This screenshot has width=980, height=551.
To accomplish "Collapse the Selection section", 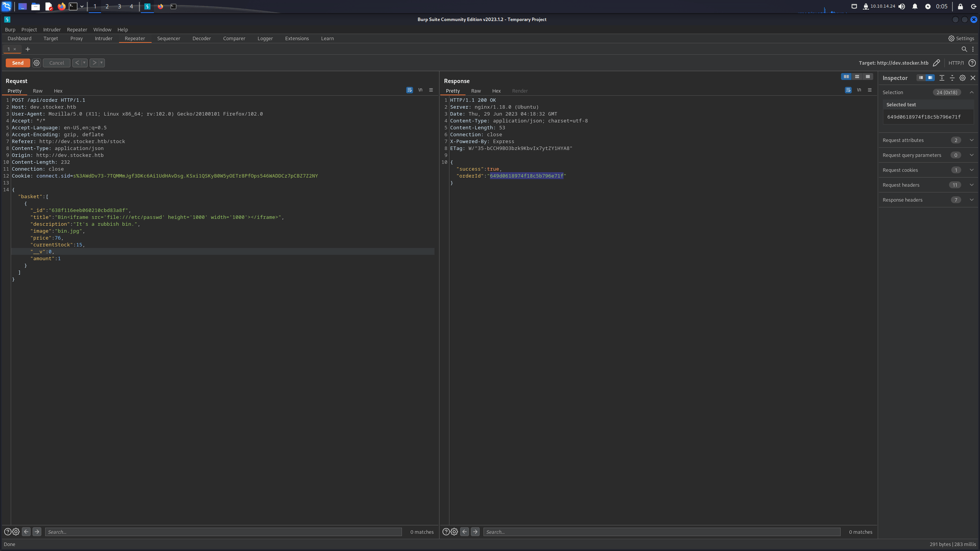I will tap(972, 92).
